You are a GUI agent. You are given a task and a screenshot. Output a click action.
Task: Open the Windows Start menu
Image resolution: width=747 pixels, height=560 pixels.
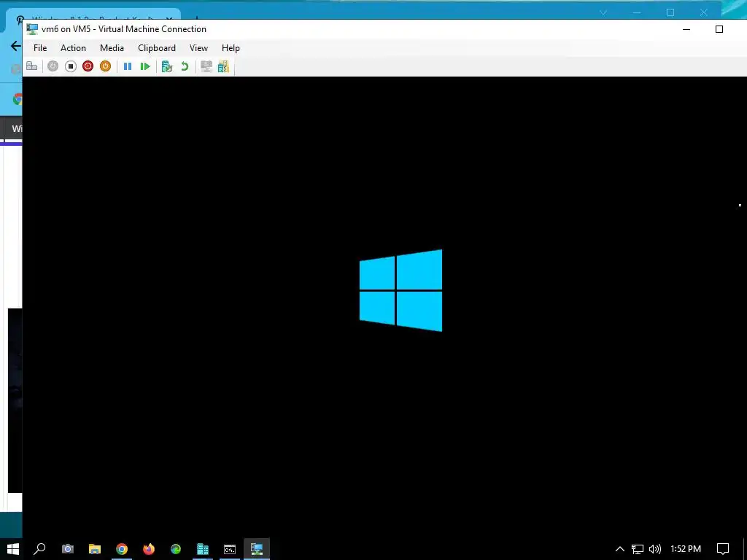pyautogui.click(x=13, y=549)
